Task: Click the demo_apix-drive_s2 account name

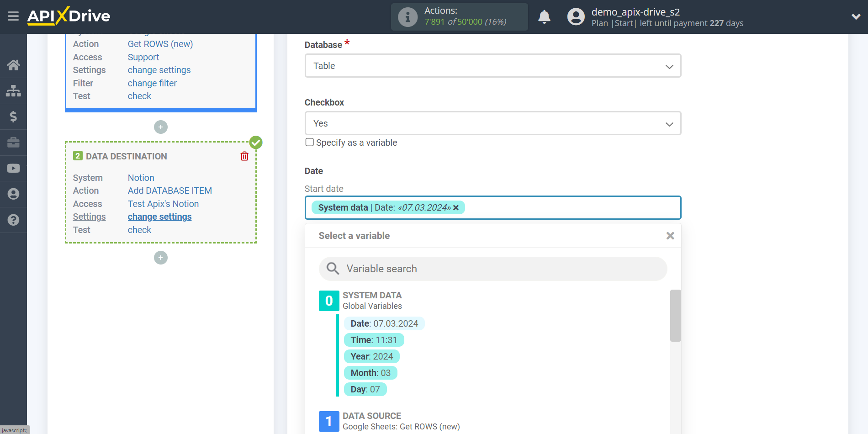Action: 635,12
